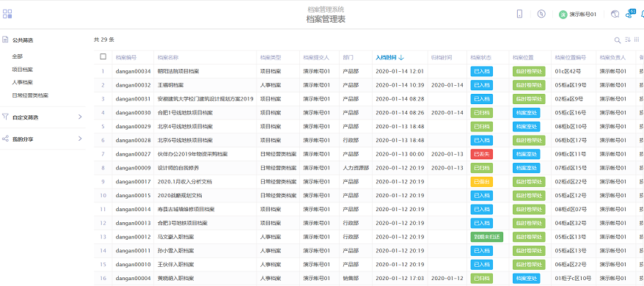Viewport: 644px width, 286px height.
Task: Select the 全部 filter
Action: pyautogui.click(x=18, y=56)
